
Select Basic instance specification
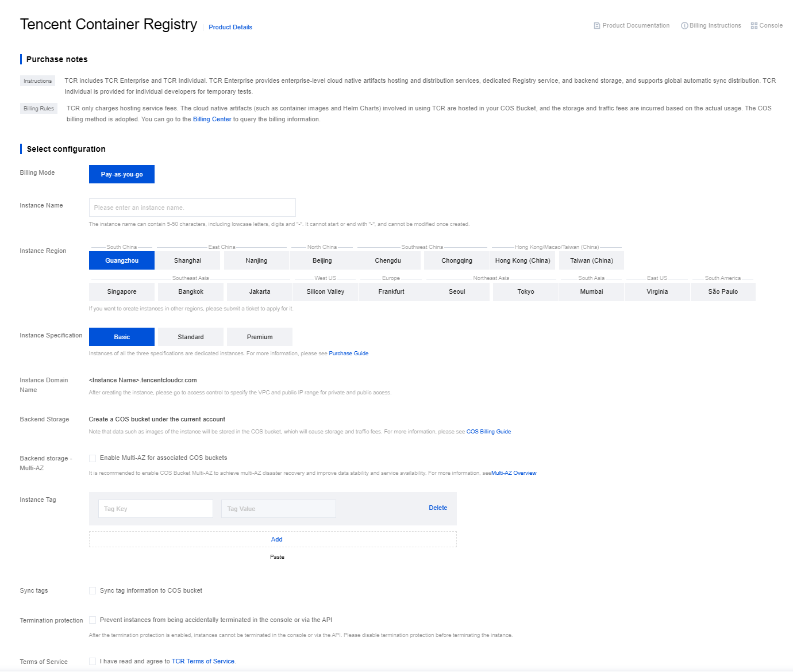(x=122, y=337)
